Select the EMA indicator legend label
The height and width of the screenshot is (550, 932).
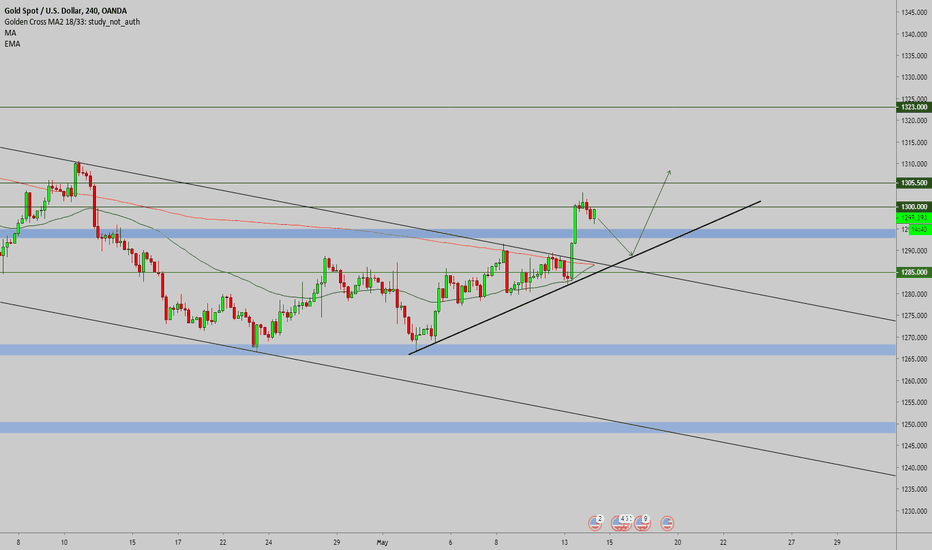[12, 44]
